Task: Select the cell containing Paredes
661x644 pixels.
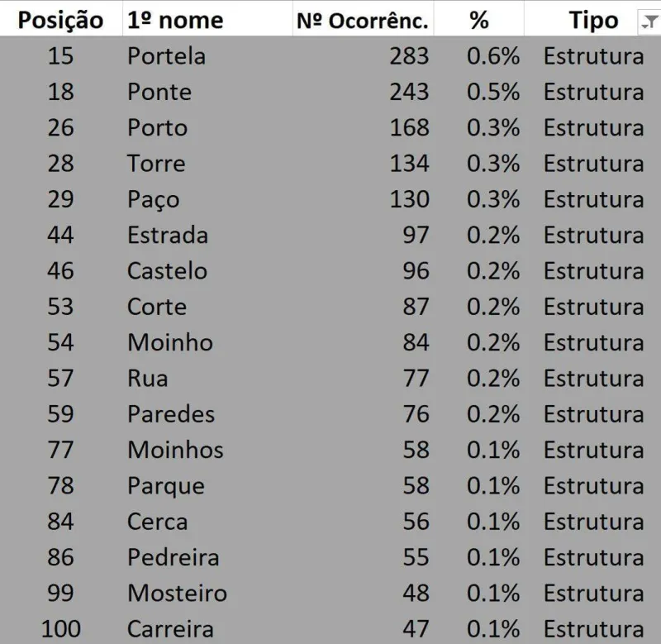Action: pos(207,414)
